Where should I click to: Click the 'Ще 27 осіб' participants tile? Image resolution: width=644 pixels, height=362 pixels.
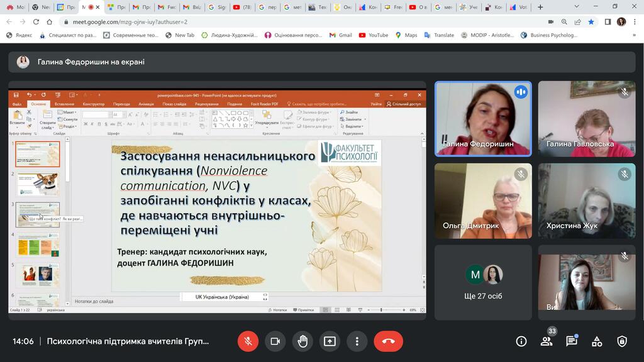(x=483, y=282)
